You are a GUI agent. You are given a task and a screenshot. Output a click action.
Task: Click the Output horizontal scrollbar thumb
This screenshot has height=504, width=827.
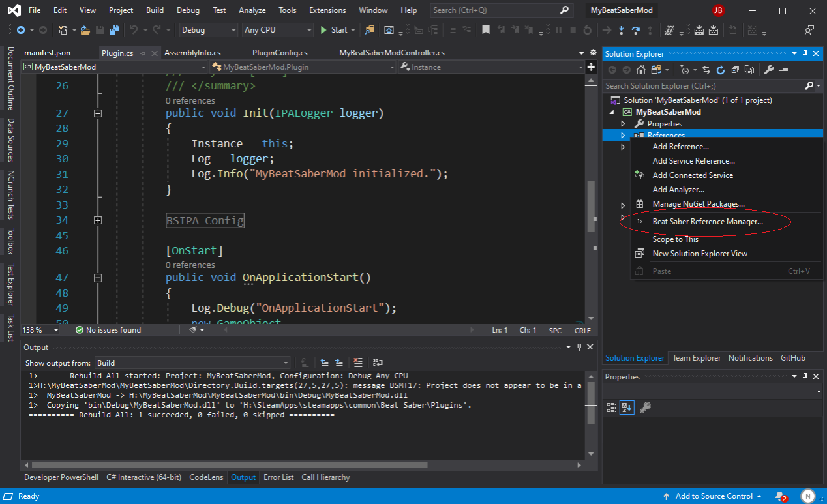pyautogui.click(x=229, y=465)
